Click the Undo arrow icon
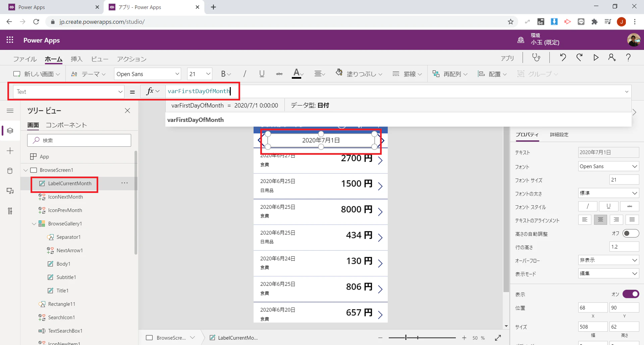644x345 pixels. (x=563, y=58)
